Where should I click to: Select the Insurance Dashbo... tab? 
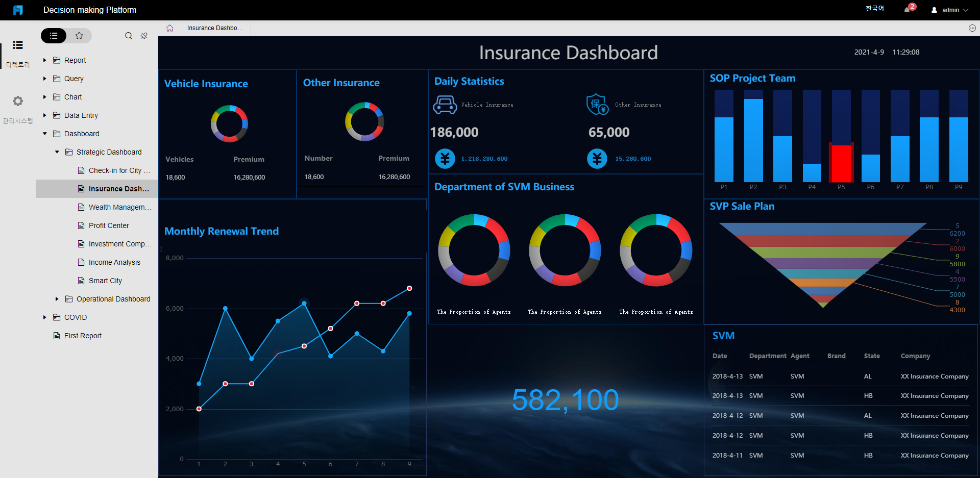tap(215, 28)
